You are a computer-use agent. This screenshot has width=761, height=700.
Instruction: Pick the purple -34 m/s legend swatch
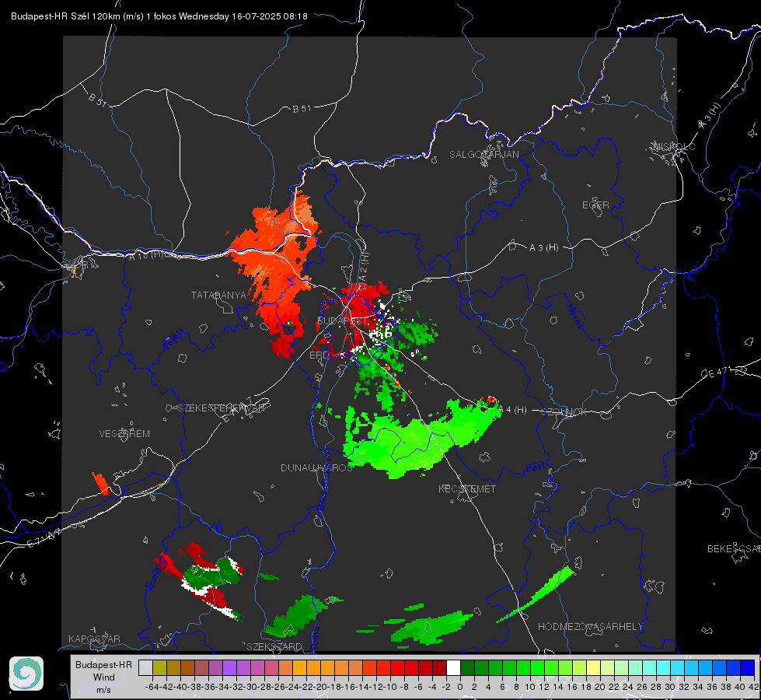pos(229,668)
